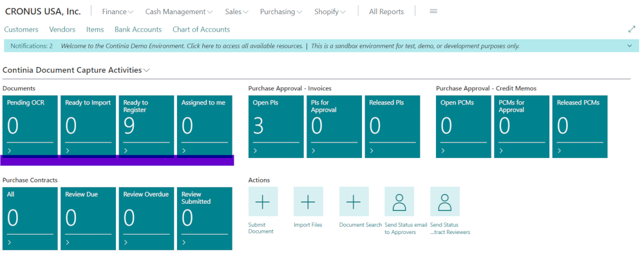
Task: Open the Document Search action icon
Action: click(x=354, y=202)
